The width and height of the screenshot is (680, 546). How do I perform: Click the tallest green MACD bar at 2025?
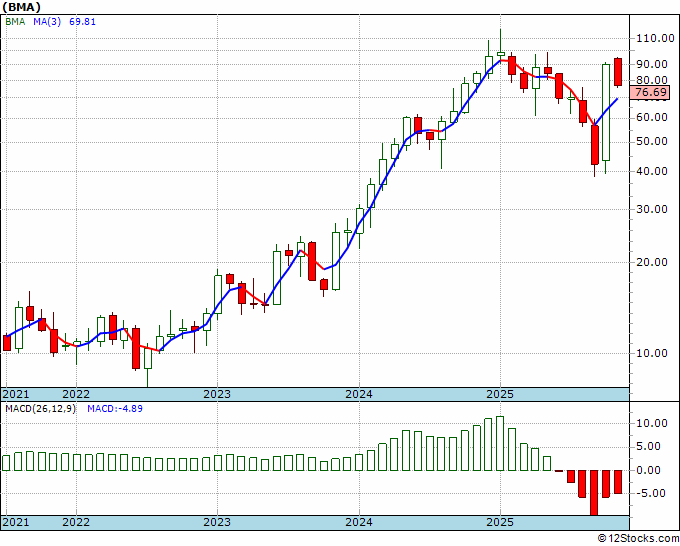(x=500, y=443)
